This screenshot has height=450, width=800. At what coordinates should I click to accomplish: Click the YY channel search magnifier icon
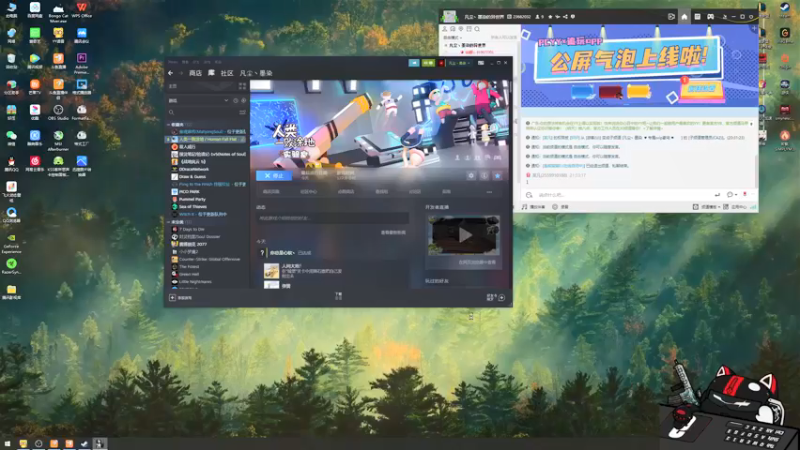(x=477, y=29)
